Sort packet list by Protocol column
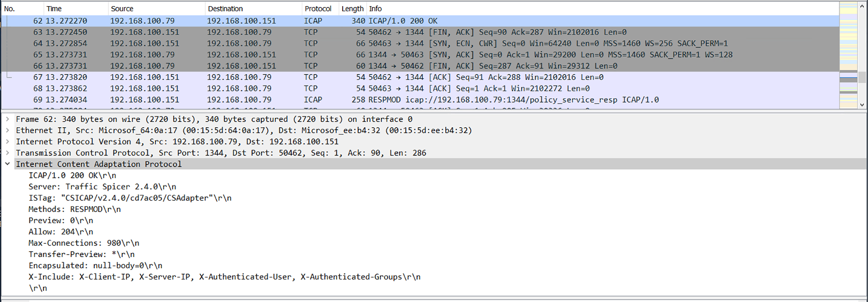Screen dimensions: 868x302 [318, 9]
